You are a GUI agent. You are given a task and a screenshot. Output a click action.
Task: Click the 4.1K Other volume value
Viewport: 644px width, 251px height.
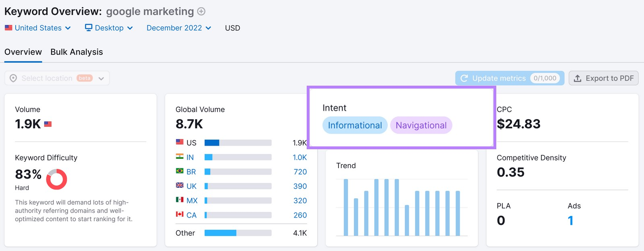300,233
